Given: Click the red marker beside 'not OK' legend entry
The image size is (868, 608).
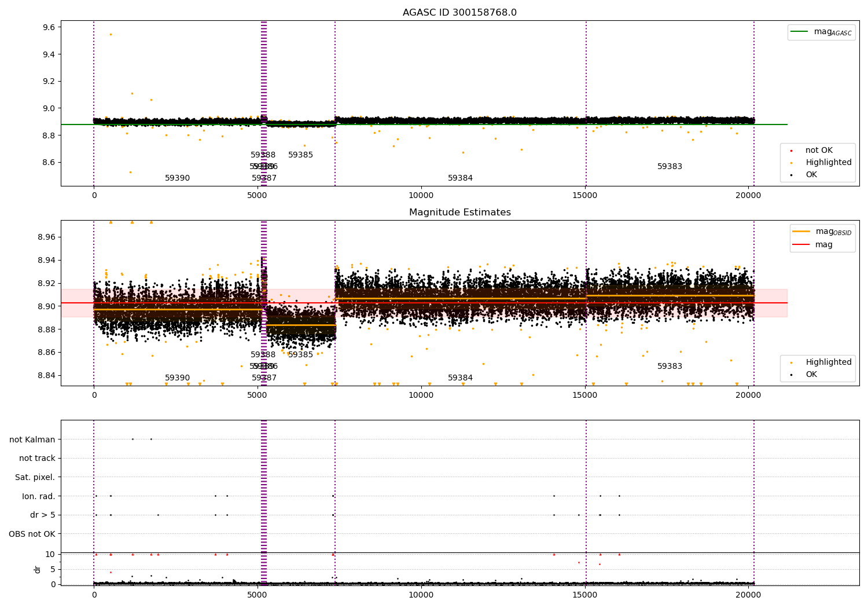Looking at the screenshot, I should (x=792, y=151).
